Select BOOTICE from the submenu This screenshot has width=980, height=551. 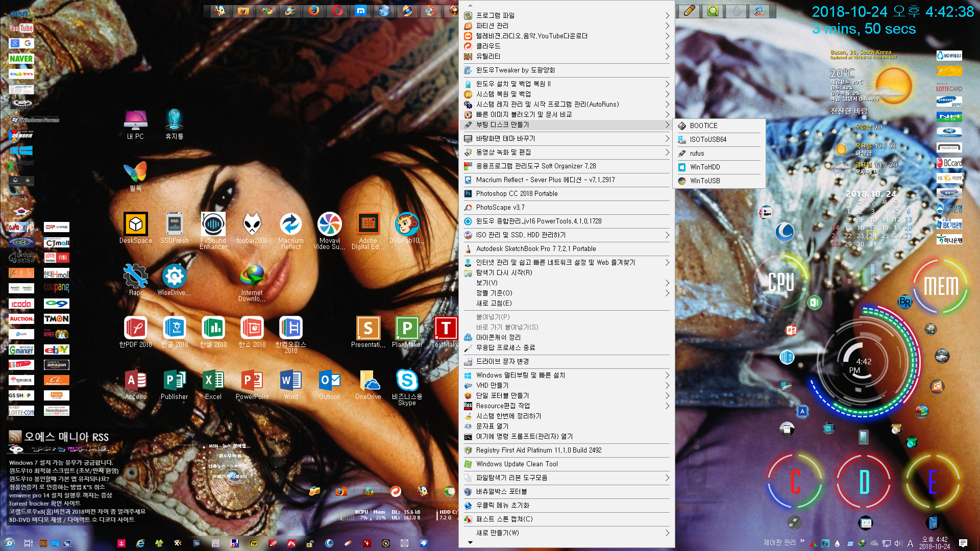[x=719, y=126]
